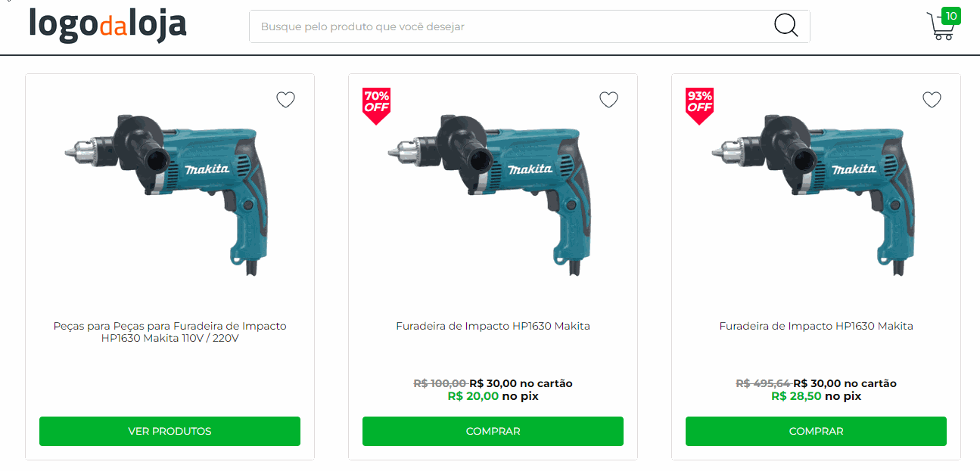Open the Peças para Furadeira de Impacto title link
980x471 pixels.
point(170,332)
